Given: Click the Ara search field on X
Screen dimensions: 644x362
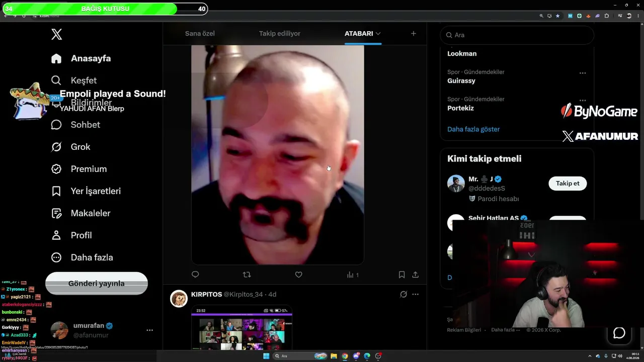Looking at the screenshot, I should pos(517,35).
